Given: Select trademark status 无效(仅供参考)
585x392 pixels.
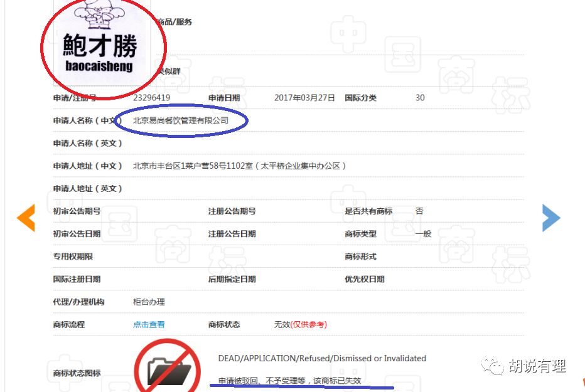Looking at the screenshot, I should [x=300, y=324].
